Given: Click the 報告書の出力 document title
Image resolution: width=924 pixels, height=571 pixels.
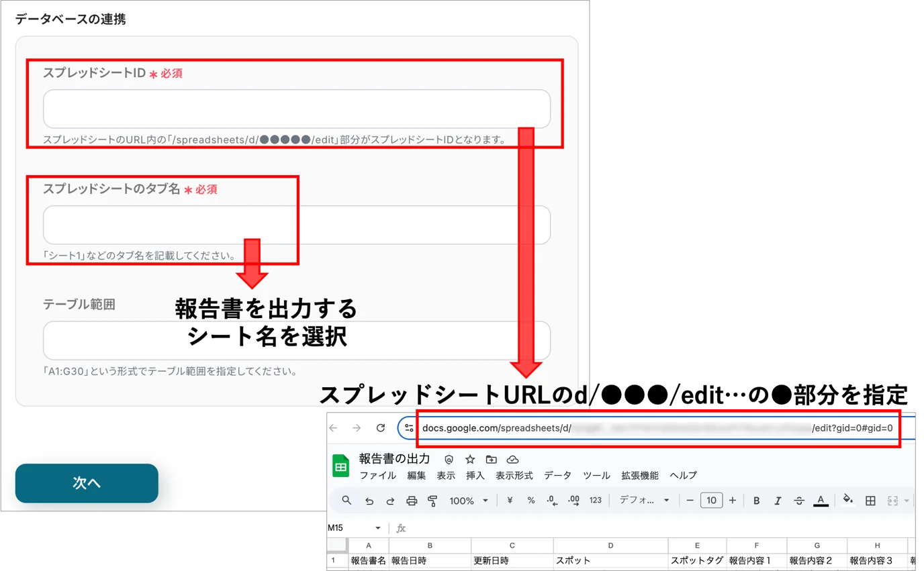Looking at the screenshot, I should click(x=394, y=459).
